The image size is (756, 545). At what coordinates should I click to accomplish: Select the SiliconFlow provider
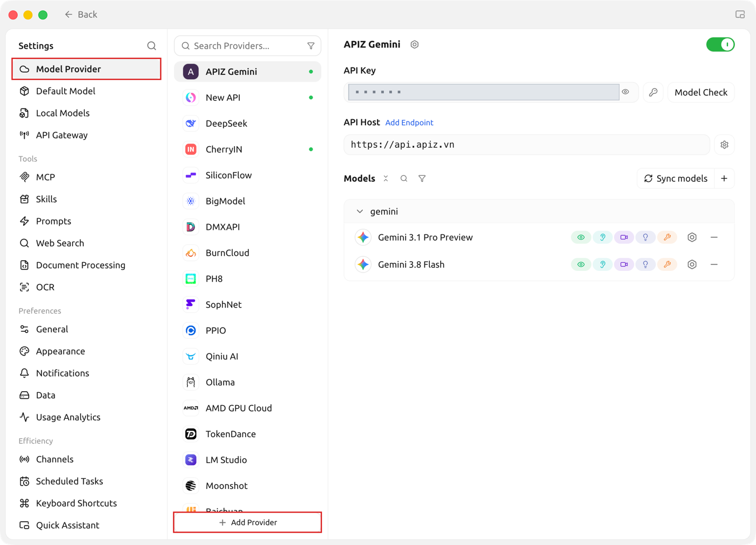(x=248, y=175)
